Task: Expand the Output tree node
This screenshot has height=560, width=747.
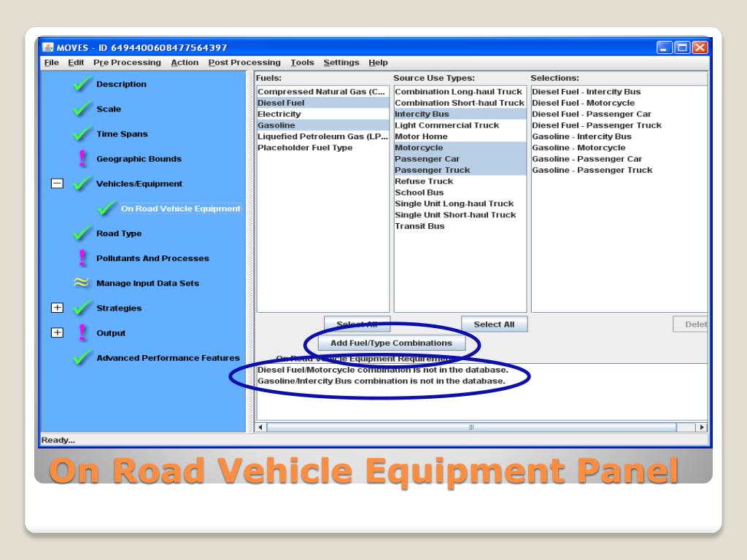Action: pyautogui.click(x=57, y=332)
